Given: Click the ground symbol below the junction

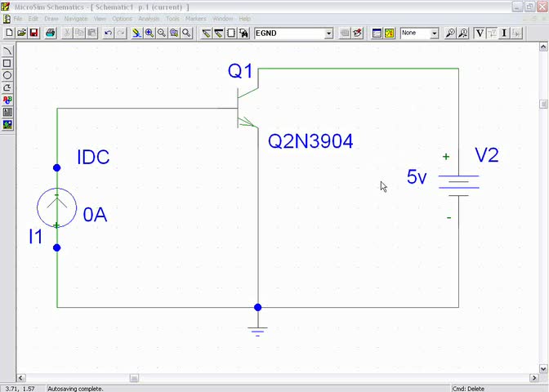Looking at the screenshot, I should pos(257,331).
